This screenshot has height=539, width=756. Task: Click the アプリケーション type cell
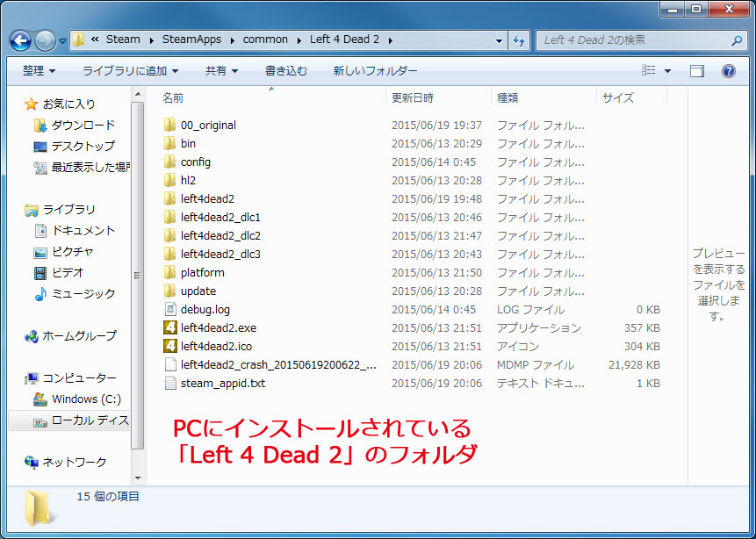pyautogui.click(x=539, y=327)
